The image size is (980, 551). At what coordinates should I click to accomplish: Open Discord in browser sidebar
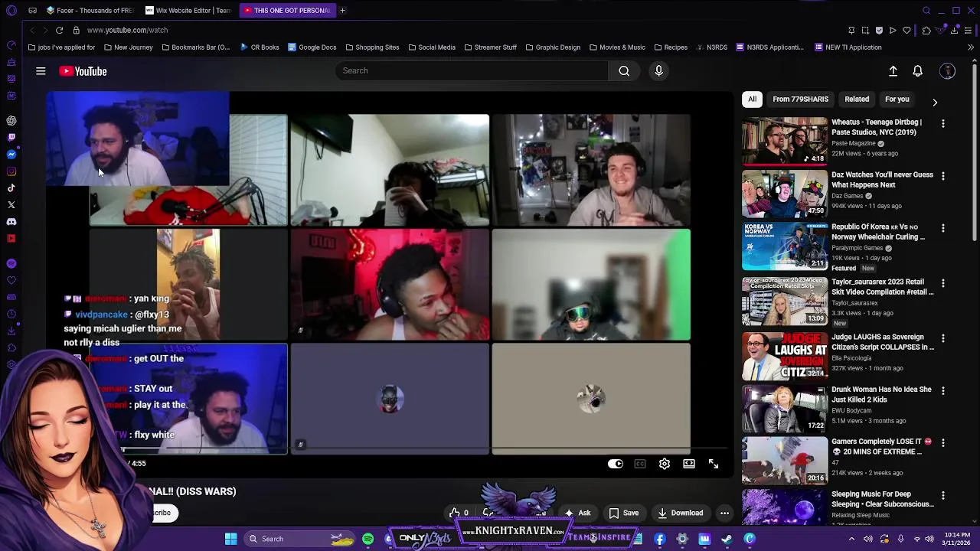coord(11,221)
